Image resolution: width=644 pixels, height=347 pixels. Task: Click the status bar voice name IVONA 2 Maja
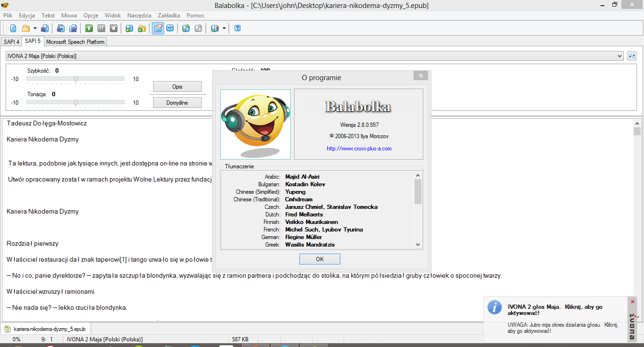point(105,339)
